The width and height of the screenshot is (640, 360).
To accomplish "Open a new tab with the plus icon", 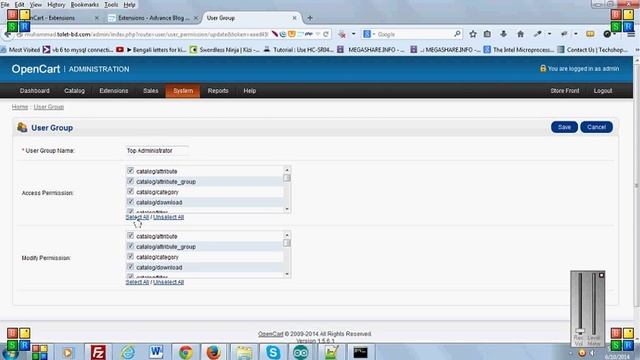I will click(x=310, y=18).
